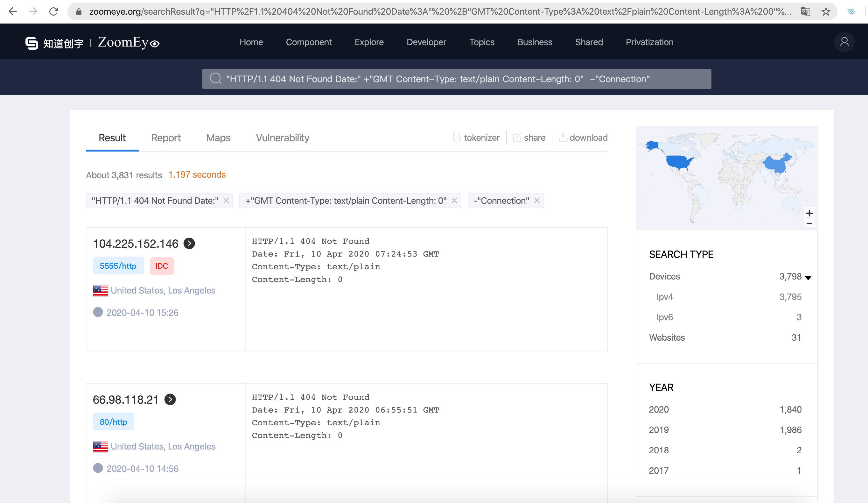
Task: Click the arrow icon beside 104.225.152.146
Action: click(189, 244)
